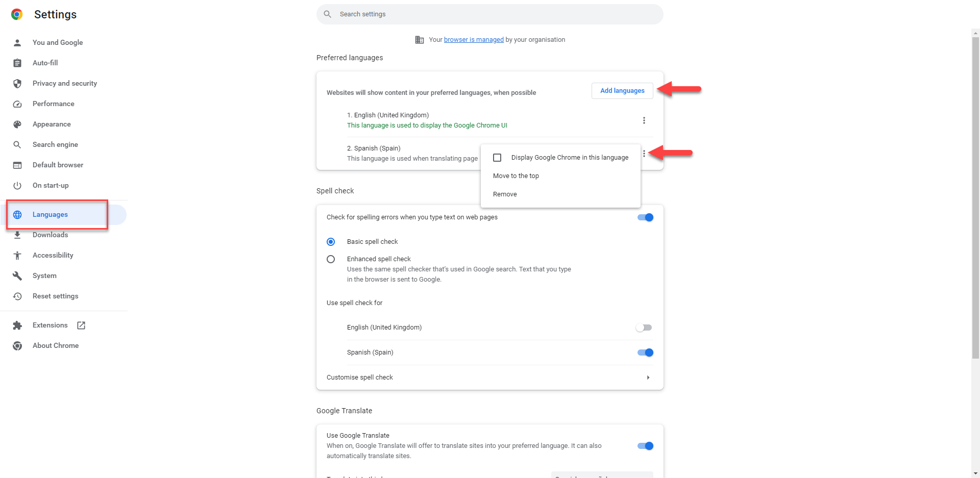Select the Appearance palette icon

pos(17,124)
